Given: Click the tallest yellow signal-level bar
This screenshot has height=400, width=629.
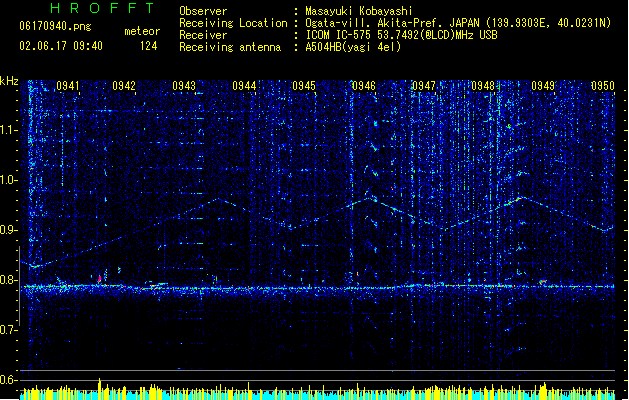Looking at the screenshot, I should pyautogui.click(x=100, y=389).
